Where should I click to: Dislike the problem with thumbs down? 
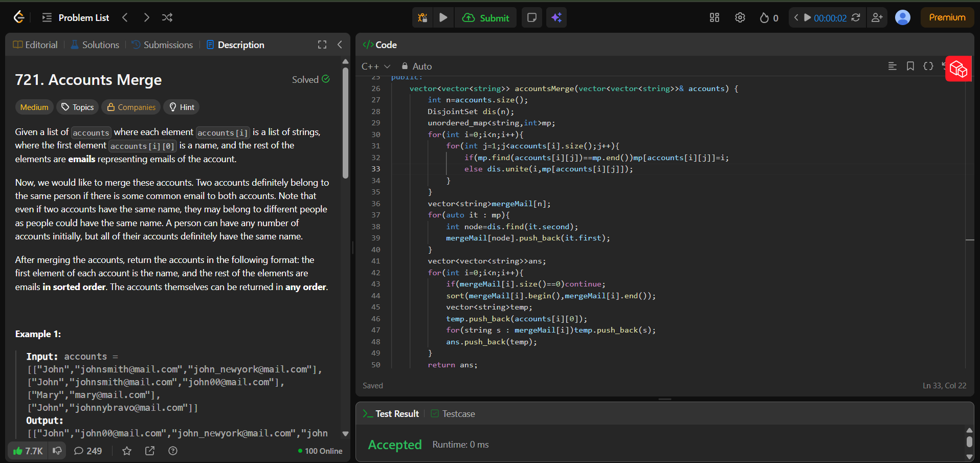[57, 451]
